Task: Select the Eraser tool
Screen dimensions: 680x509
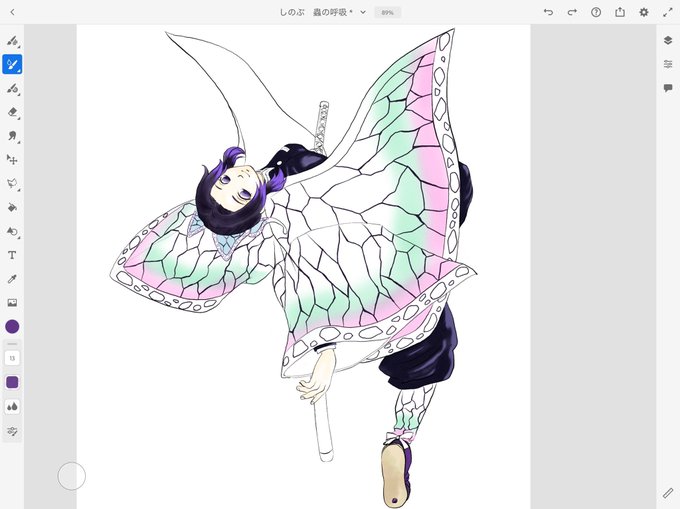Action: point(13,112)
